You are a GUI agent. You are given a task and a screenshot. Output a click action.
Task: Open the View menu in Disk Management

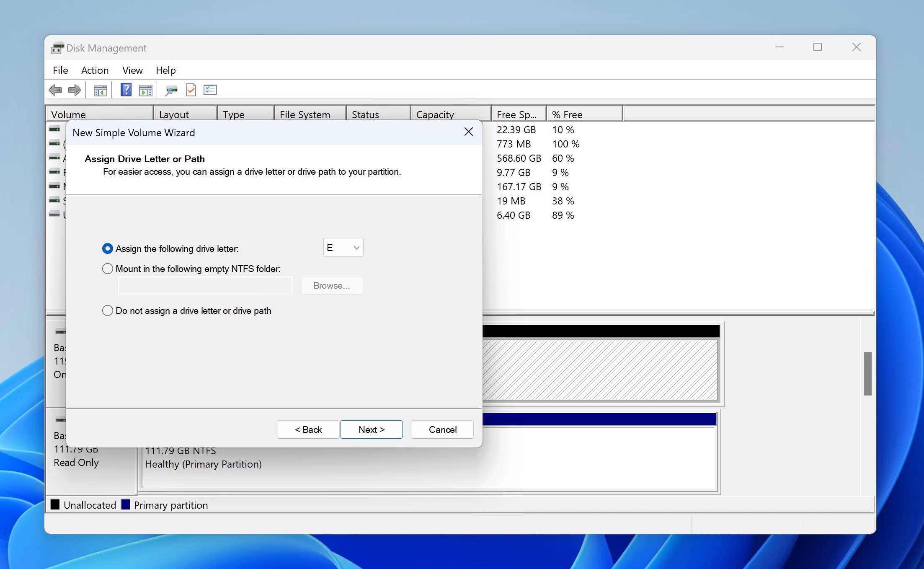click(x=132, y=70)
